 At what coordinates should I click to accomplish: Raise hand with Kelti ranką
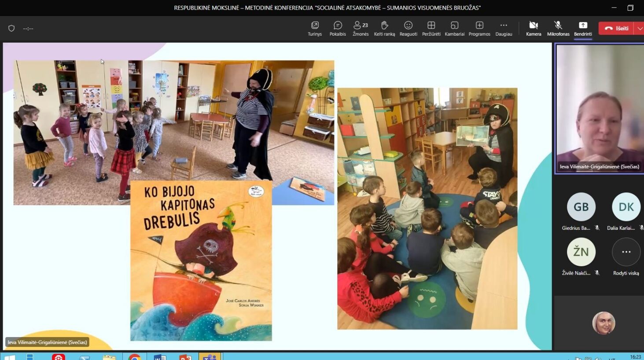384,29
